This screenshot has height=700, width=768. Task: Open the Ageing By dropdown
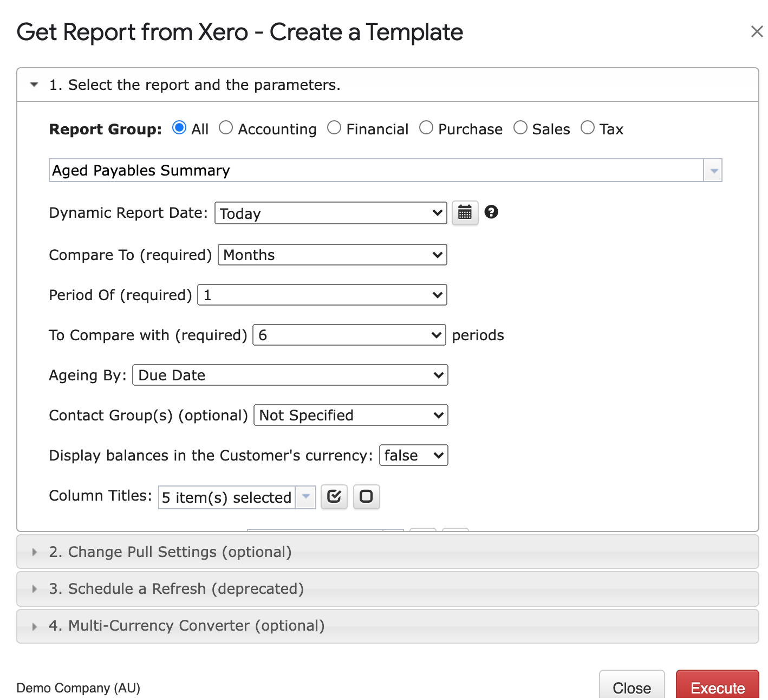tap(290, 375)
